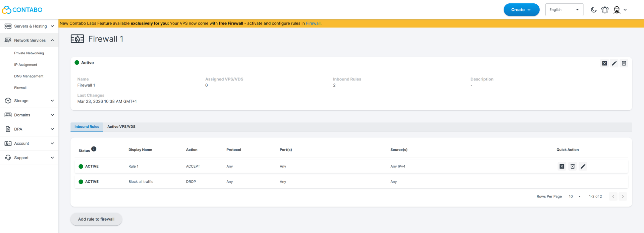Image resolution: width=644 pixels, height=233 pixels.
Task: Follow the Firewall link in the yellow banner
Action: 313,23
